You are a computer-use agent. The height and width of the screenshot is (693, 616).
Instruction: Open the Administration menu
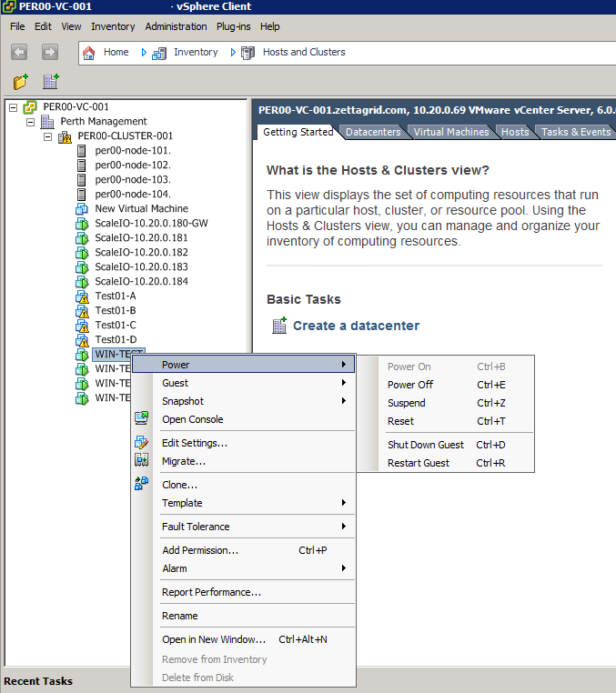coord(176,26)
